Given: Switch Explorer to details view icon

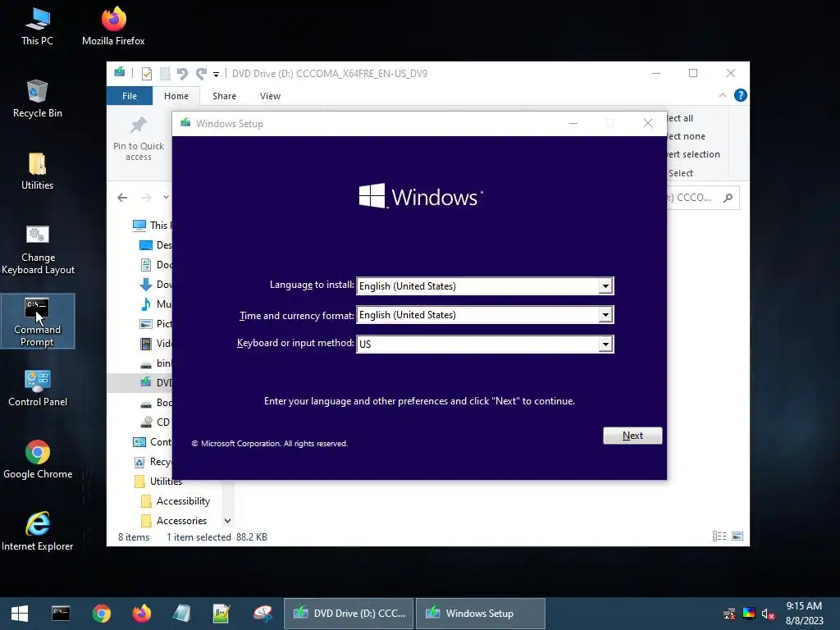Looking at the screenshot, I should coord(719,536).
